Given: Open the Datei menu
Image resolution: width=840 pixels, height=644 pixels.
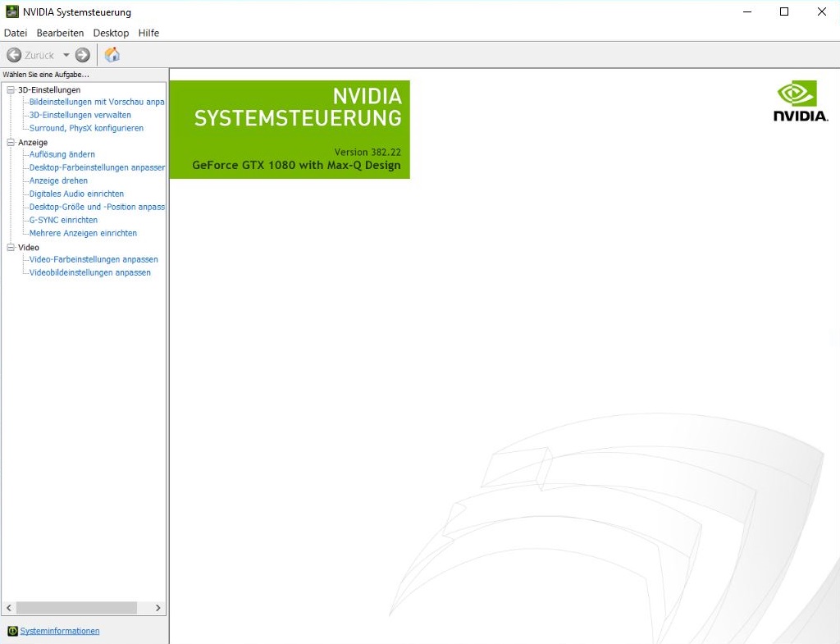Looking at the screenshot, I should tap(16, 33).
